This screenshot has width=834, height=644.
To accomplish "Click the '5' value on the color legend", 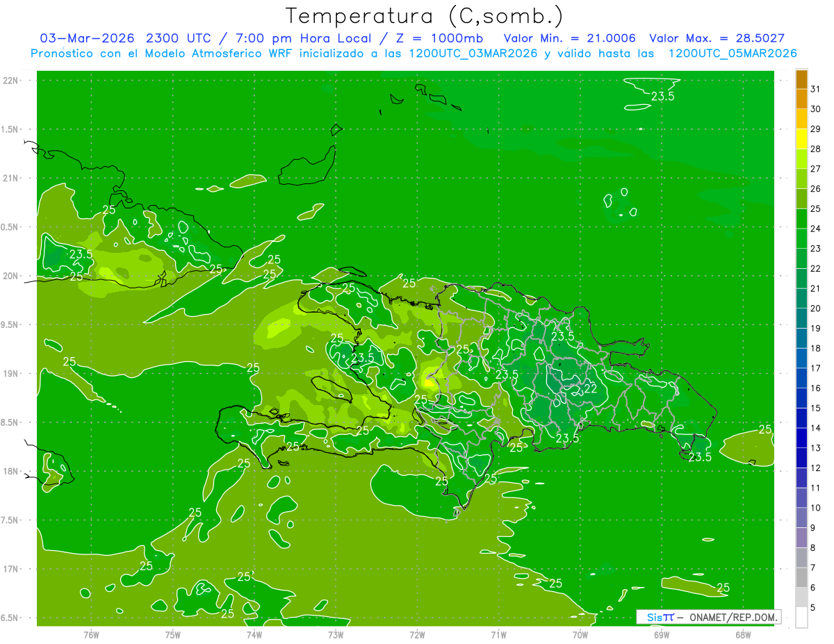I will (813, 607).
